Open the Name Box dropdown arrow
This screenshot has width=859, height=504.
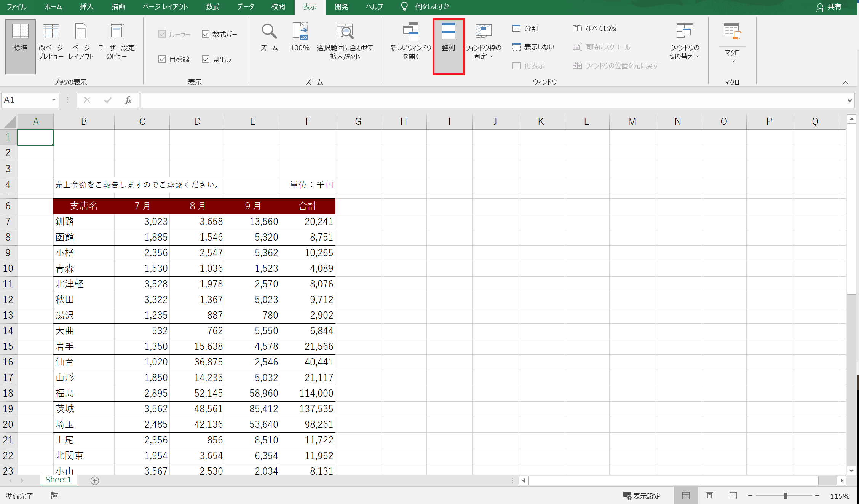click(54, 100)
